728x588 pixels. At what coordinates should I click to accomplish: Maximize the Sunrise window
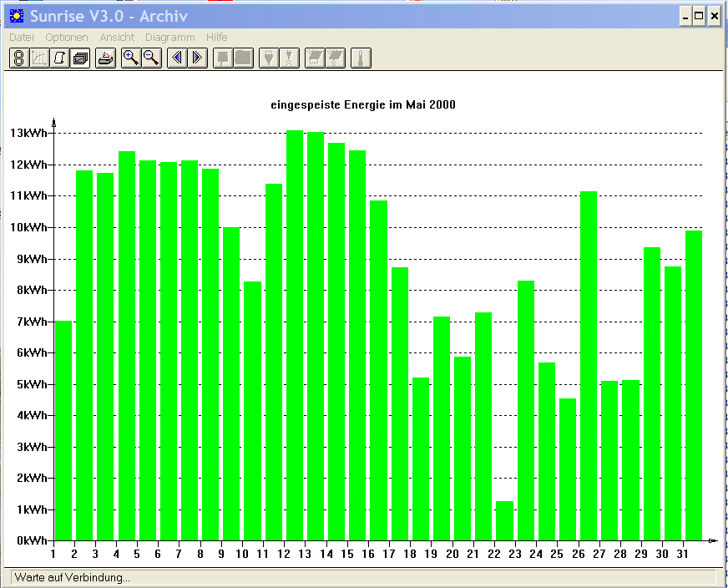[699, 17]
